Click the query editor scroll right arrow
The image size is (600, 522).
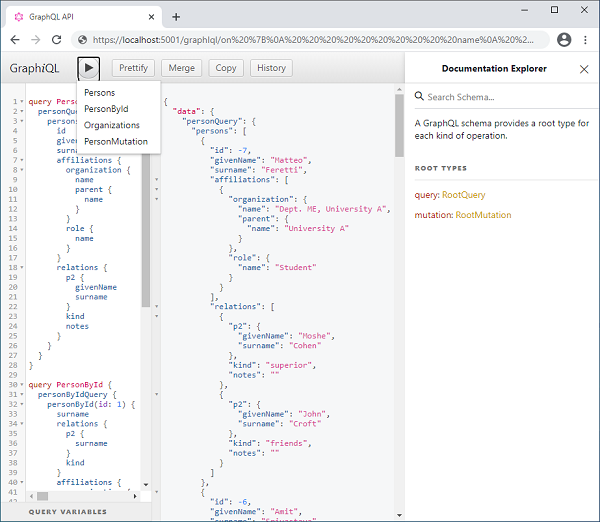[135, 496]
